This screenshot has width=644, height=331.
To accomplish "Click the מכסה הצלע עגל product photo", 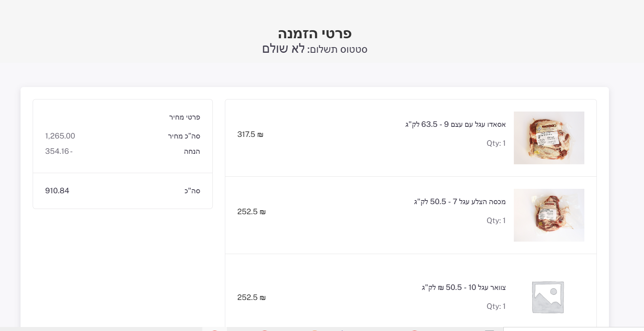I will coord(548,215).
